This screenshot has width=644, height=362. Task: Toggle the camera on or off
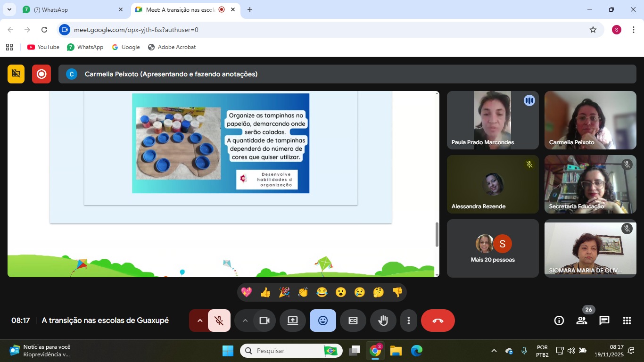(264, 321)
